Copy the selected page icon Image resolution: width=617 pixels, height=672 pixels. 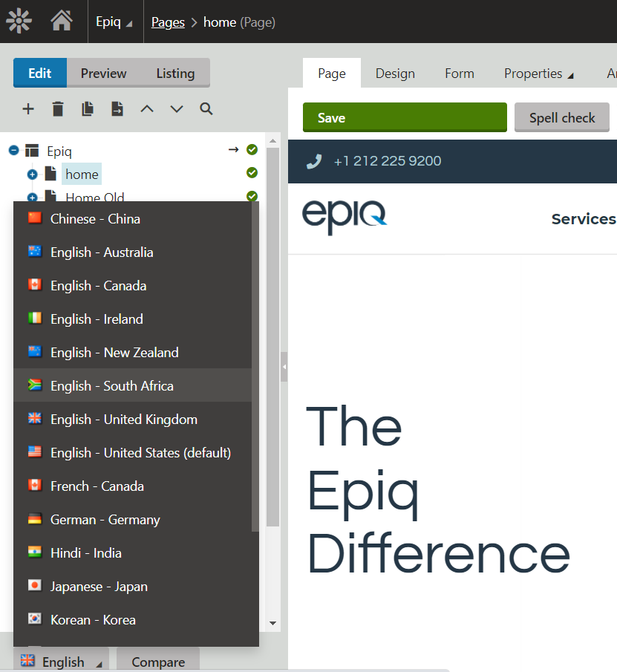tap(88, 109)
